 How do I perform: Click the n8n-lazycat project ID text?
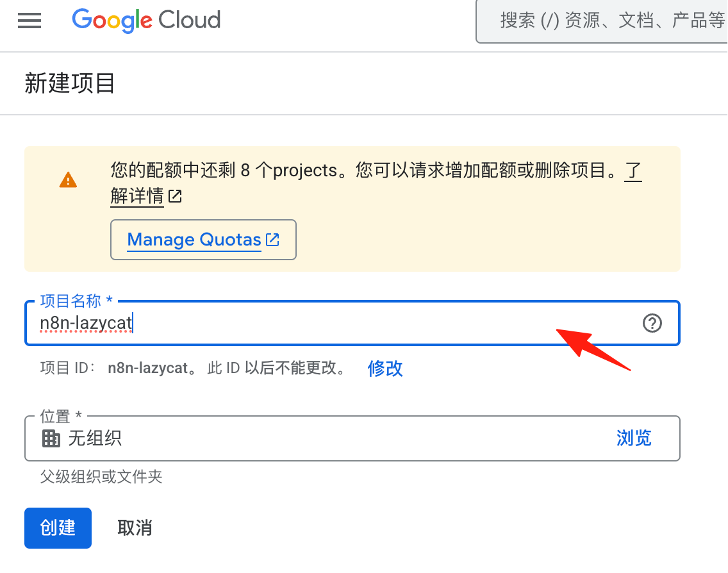click(147, 369)
